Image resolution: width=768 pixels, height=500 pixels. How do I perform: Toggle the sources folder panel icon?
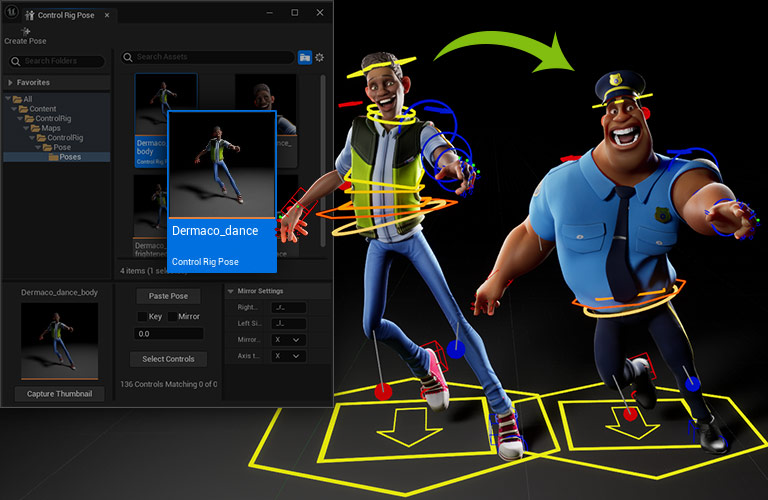[304, 58]
